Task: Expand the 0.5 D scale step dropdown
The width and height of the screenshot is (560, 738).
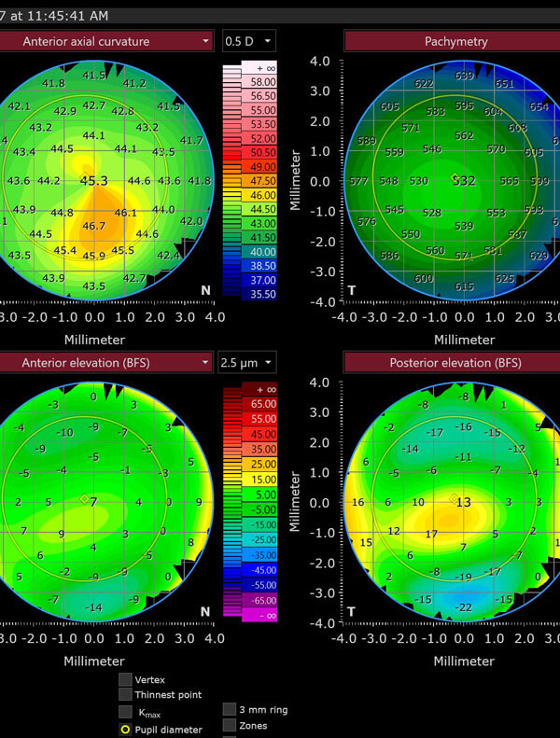Action: point(249,41)
